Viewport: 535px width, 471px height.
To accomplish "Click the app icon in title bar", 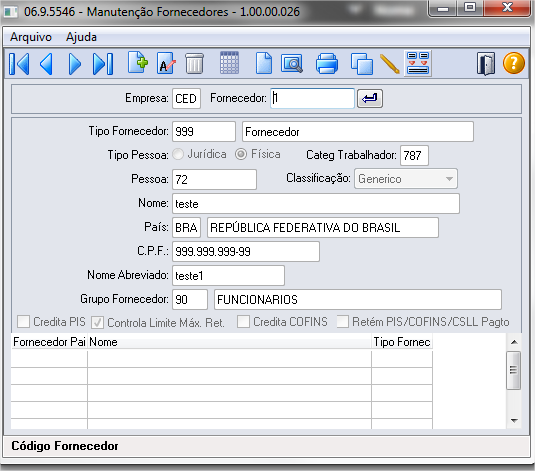I will coord(11,12).
